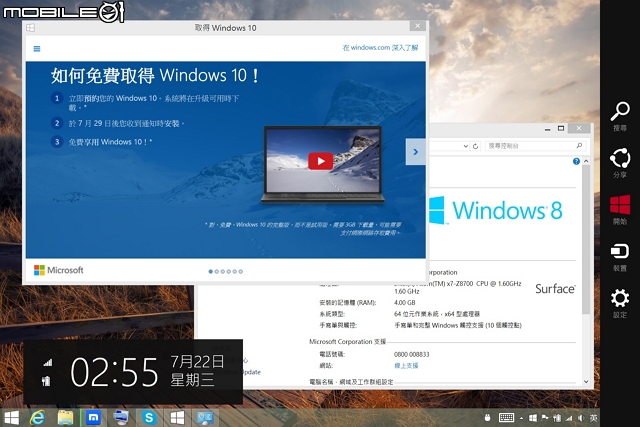This screenshot has height=427, width=640.
Task: Open the network signal tray icon
Action: pos(569,418)
